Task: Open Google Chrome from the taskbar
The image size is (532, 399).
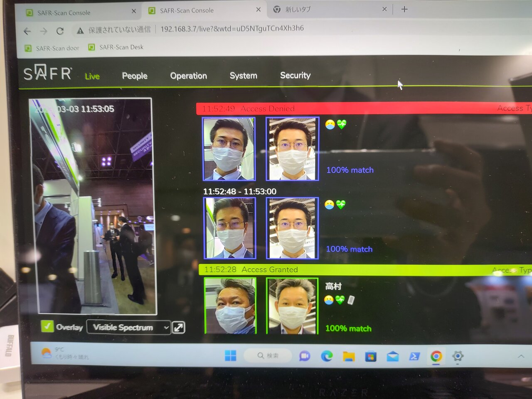Action: pos(436,356)
